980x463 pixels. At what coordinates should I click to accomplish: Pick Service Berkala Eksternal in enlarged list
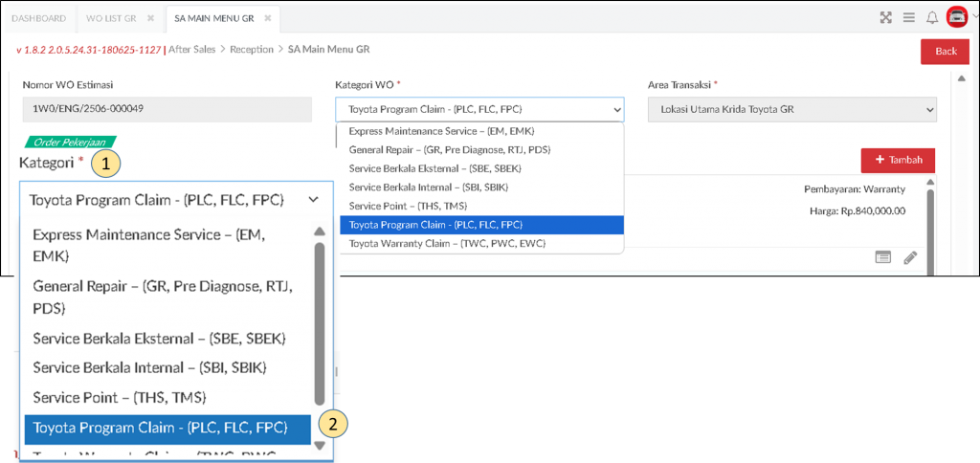(167, 338)
